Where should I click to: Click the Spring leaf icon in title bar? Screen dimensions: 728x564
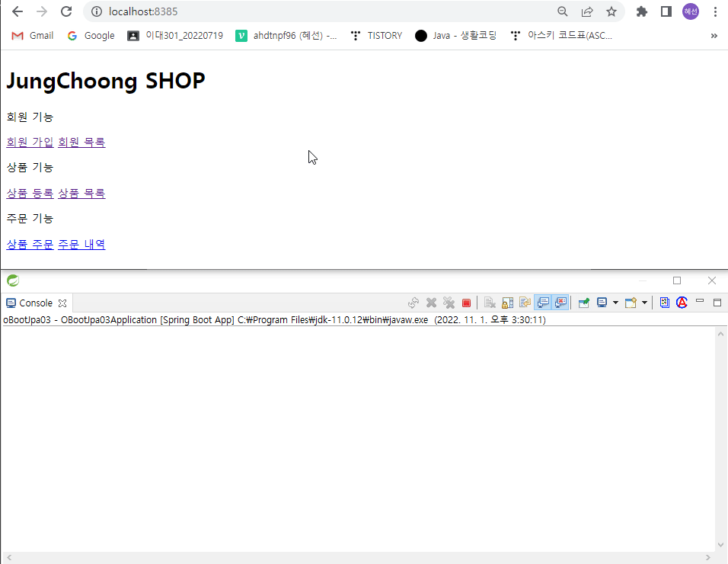pos(13,280)
